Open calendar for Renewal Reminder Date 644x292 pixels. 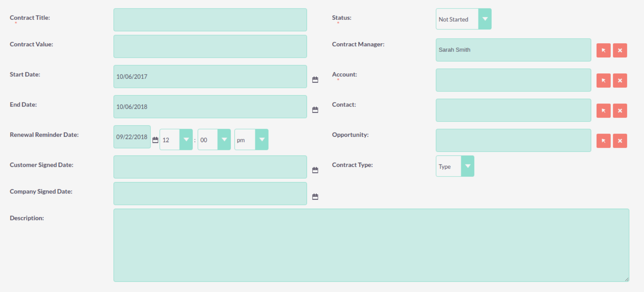click(155, 140)
